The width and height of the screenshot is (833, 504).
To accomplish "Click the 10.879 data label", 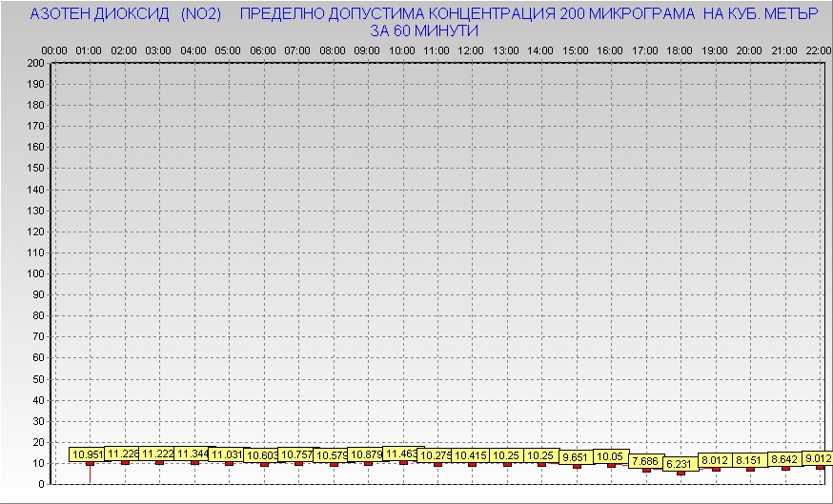I will click(x=367, y=454).
